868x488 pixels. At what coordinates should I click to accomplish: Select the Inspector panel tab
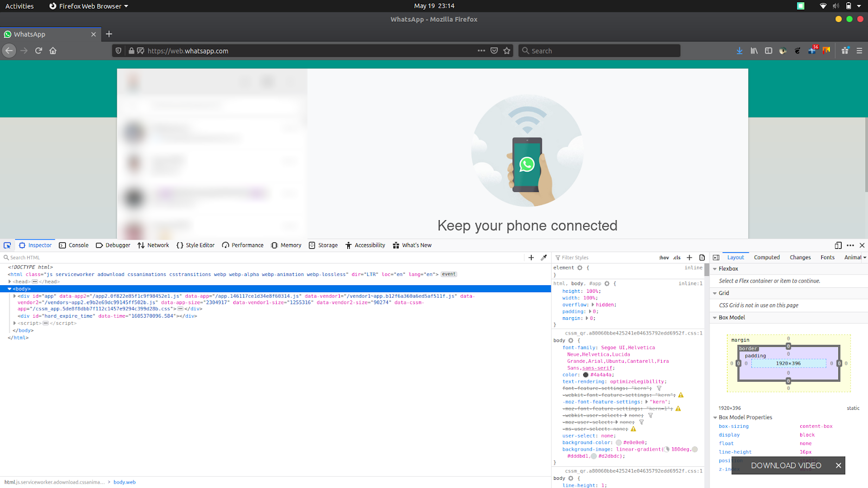pyautogui.click(x=35, y=246)
